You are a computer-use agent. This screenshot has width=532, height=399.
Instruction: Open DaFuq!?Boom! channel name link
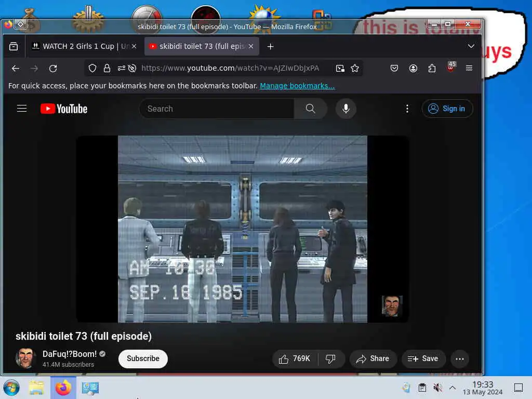point(70,354)
